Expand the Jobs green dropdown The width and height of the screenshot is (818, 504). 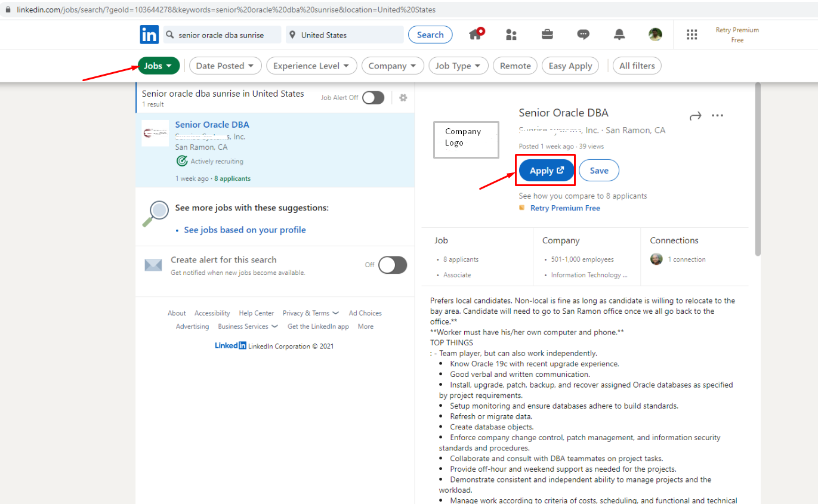[159, 66]
